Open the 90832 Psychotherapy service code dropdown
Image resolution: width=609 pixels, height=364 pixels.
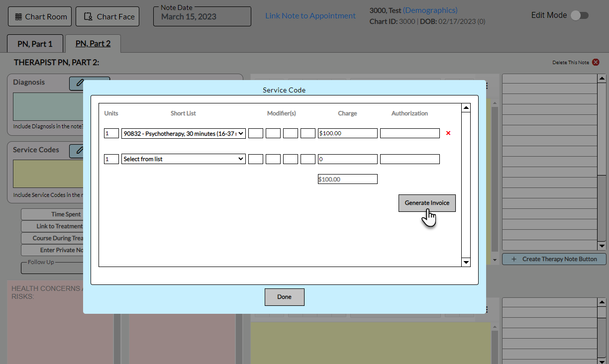tap(183, 133)
